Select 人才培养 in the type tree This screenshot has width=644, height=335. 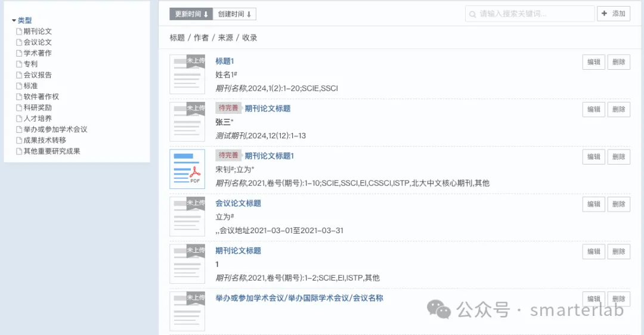pos(38,118)
